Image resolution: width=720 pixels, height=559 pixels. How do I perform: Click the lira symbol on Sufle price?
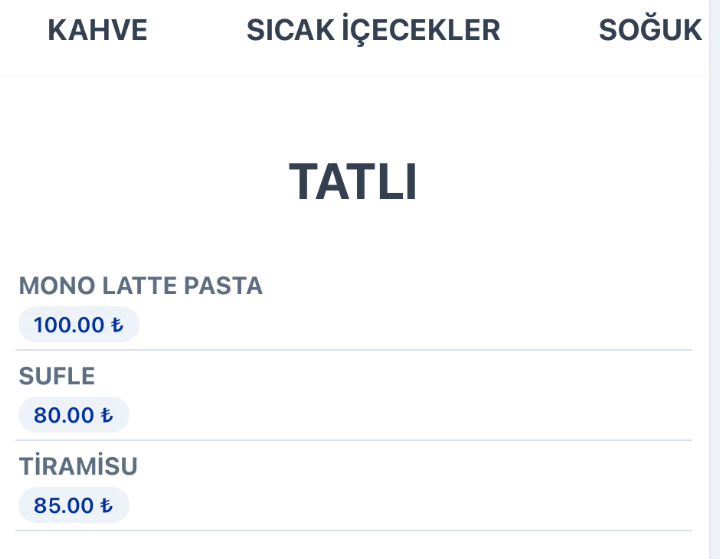[x=107, y=415]
